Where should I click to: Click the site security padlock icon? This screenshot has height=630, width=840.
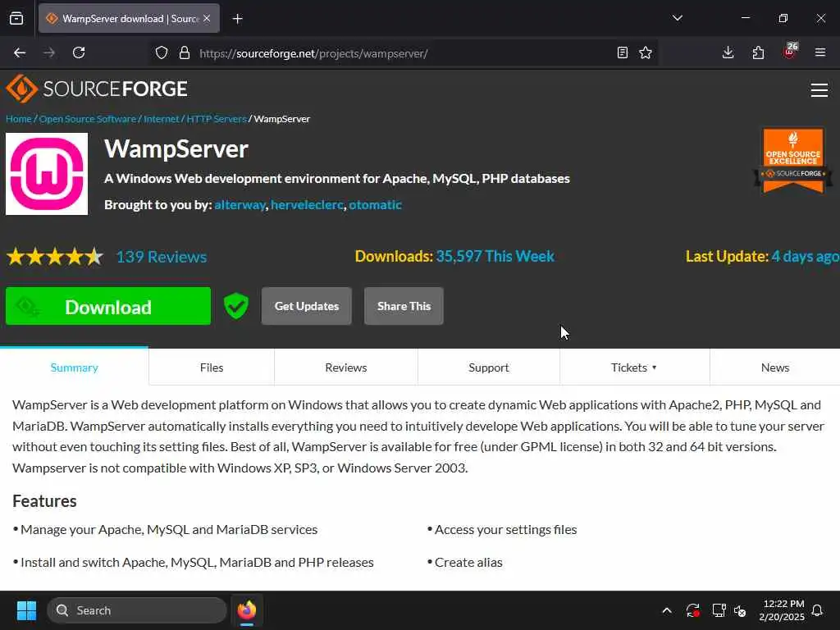pos(185,52)
